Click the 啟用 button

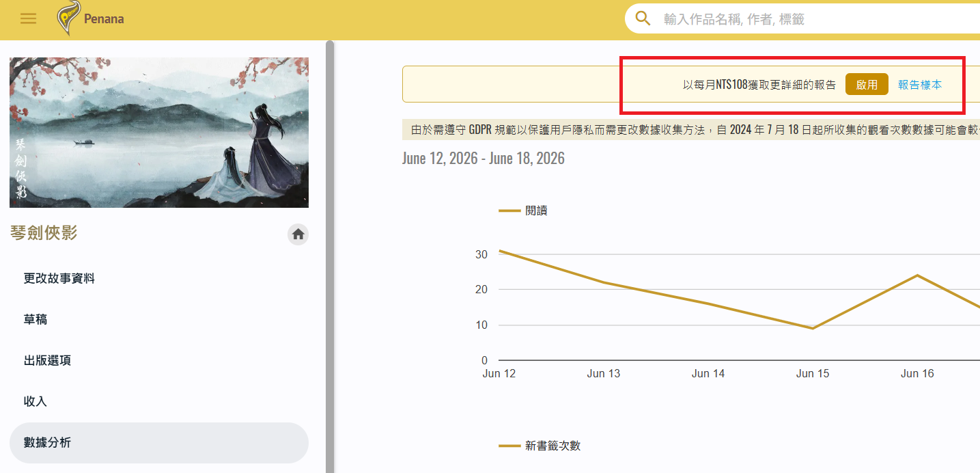coord(867,84)
